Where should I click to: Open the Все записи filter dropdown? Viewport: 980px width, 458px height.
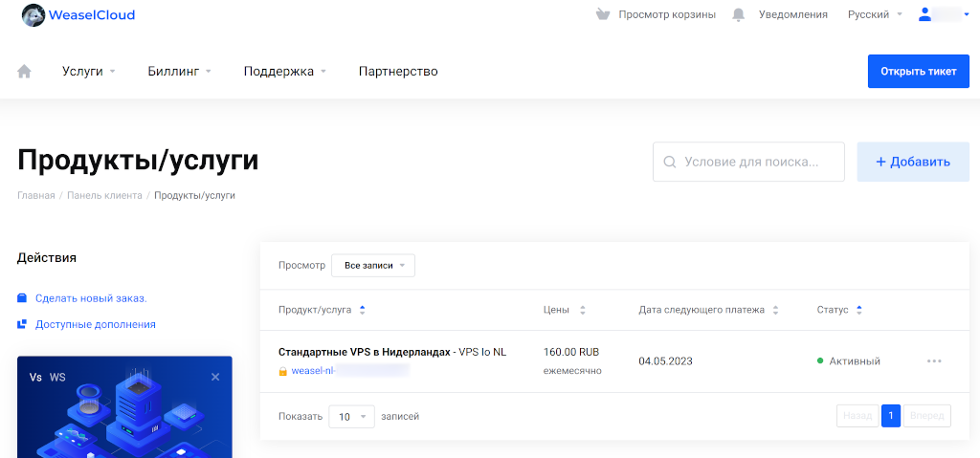(373, 266)
